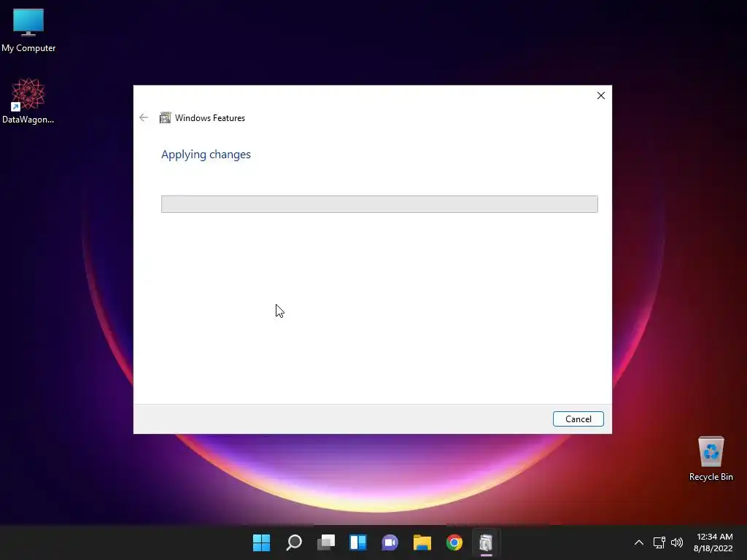Show hidden system tray icons
This screenshot has height=560, width=747.
tap(639, 542)
